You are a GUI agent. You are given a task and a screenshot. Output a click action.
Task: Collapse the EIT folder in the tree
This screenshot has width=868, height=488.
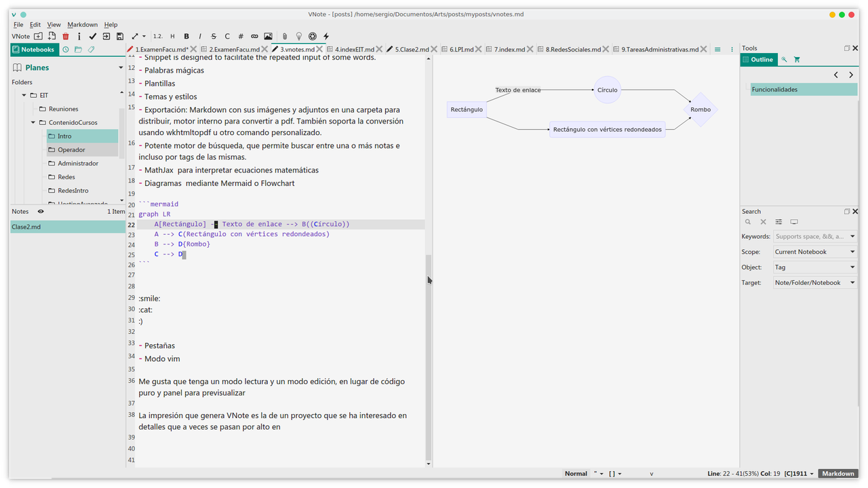(24, 95)
